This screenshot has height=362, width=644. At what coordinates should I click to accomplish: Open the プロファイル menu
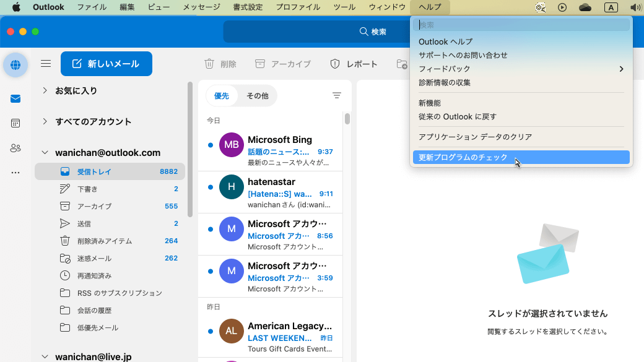click(298, 7)
